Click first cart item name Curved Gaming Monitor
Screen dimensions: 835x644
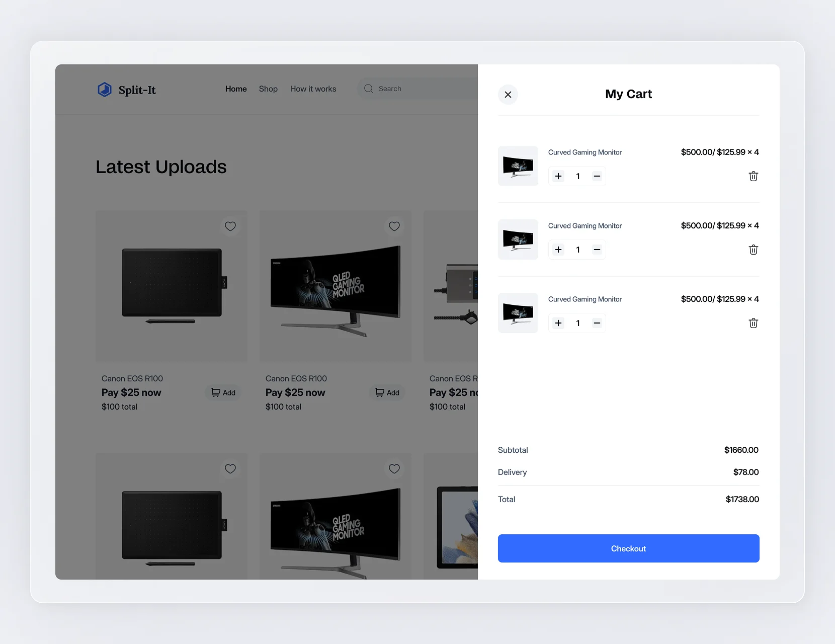(x=585, y=152)
